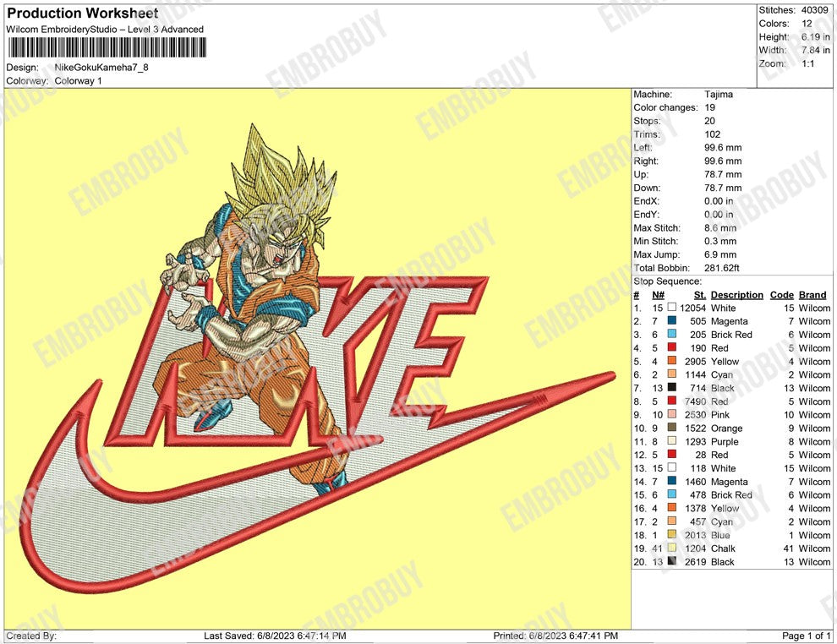Image resolution: width=837 pixels, height=644 pixels.
Task: Click the Machine value Tajima
Action: coord(719,94)
